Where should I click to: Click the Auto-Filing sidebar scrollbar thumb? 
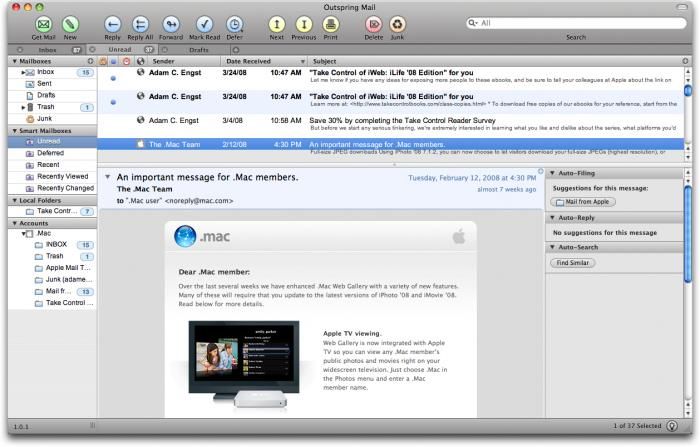(x=688, y=234)
